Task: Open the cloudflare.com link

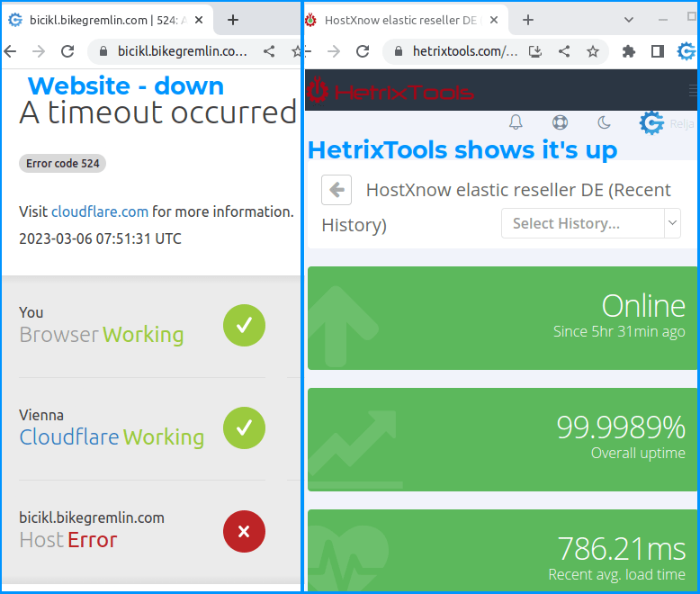Action: 100,211
